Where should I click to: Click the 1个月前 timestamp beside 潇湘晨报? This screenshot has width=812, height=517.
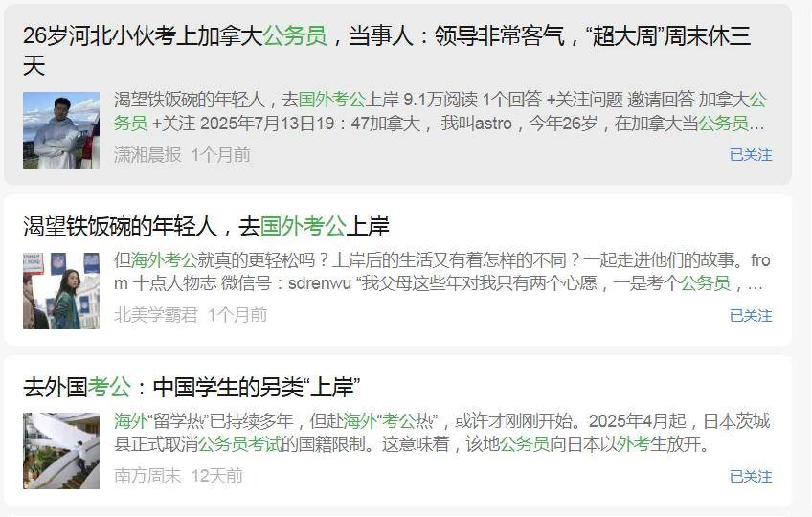pos(221,155)
